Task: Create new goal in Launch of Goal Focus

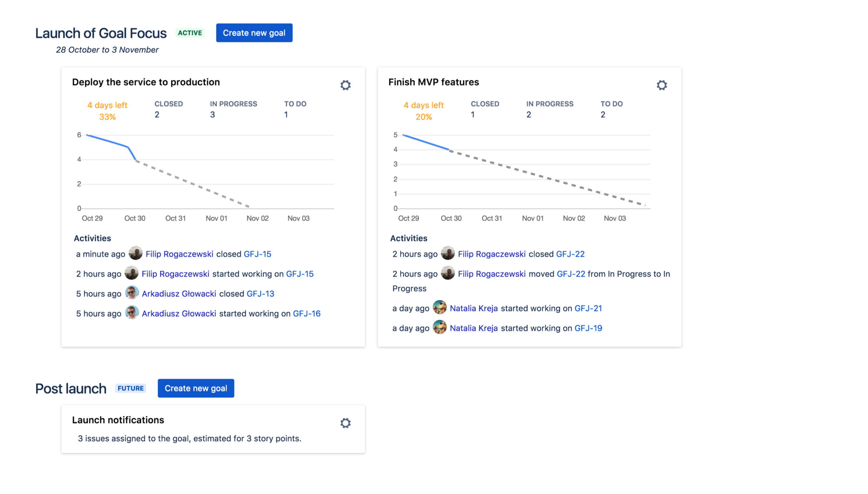Action: [254, 33]
